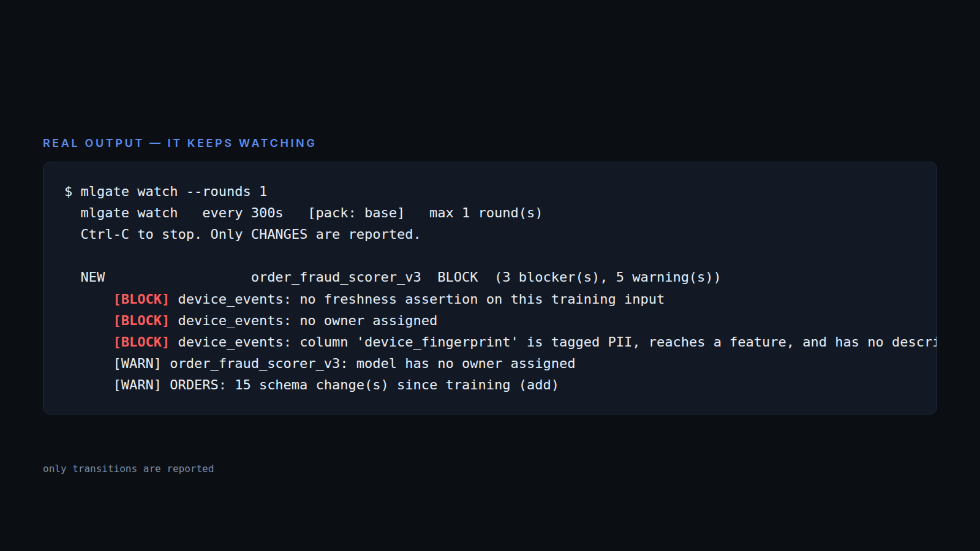Click the order_fraud_scorer_v3 model name in summary row
The width and height of the screenshot is (980, 551).
[336, 277]
